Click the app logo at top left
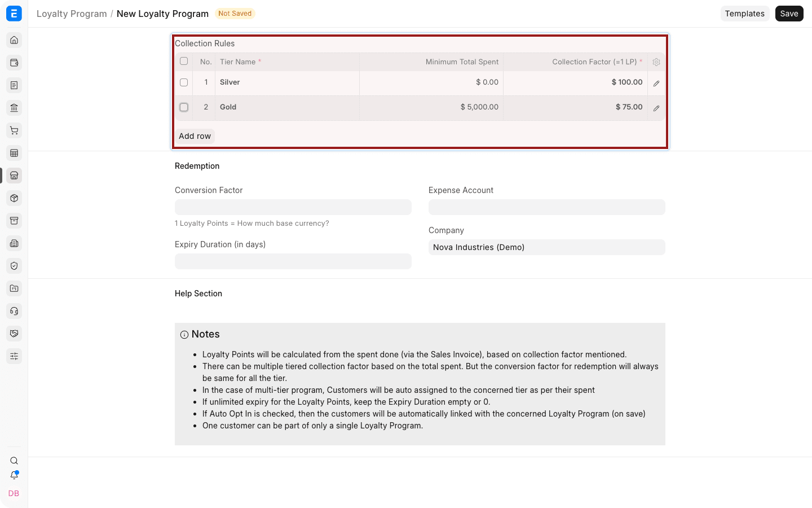Viewport: 812px width, 508px height. click(14, 14)
